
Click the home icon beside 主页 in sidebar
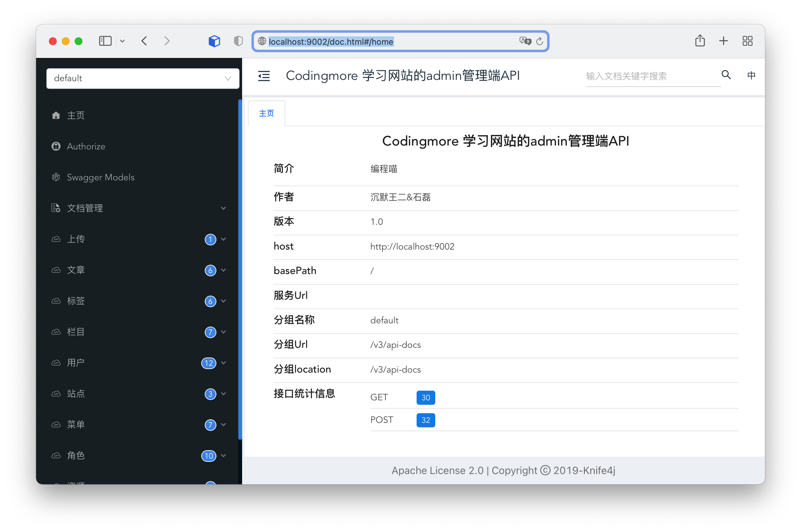click(x=56, y=115)
